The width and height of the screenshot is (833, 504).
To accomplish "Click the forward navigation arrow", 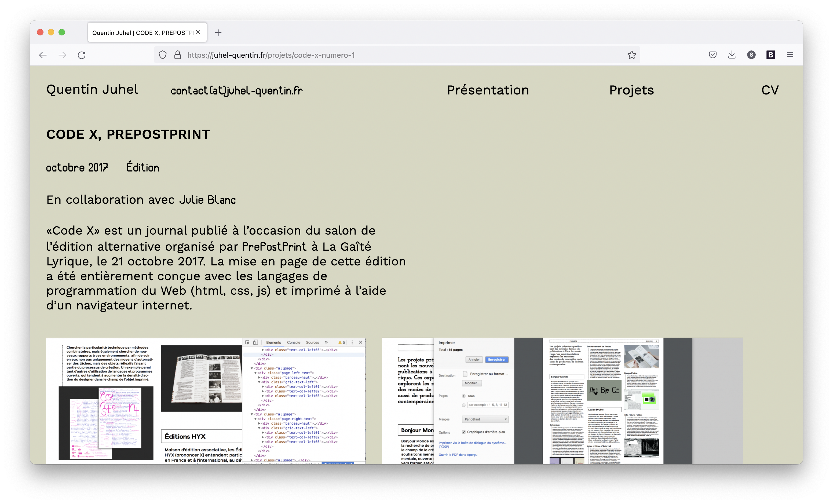I will click(x=62, y=55).
